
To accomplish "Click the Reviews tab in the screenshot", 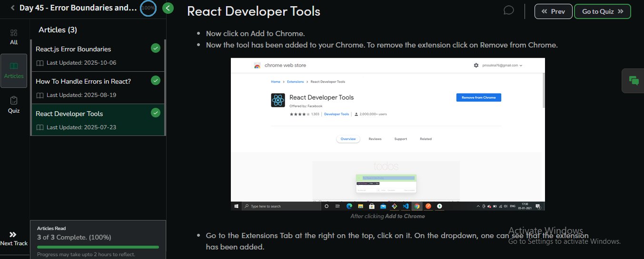I will (x=375, y=139).
